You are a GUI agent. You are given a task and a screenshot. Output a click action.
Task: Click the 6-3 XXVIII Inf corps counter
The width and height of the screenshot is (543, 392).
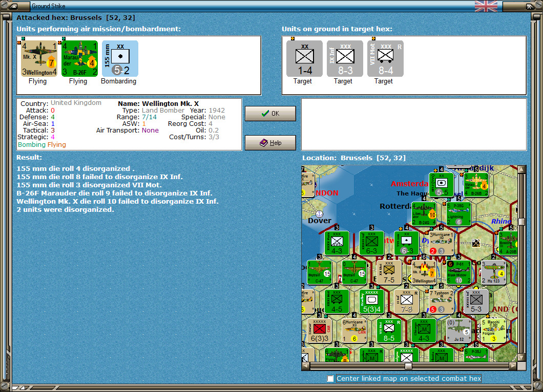[371, 243]
